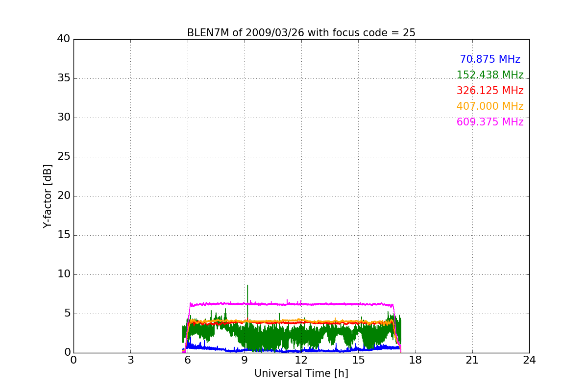Select the 326.125 MHz legend label
This screenshot has height=392, width=588.
point(490,91)
